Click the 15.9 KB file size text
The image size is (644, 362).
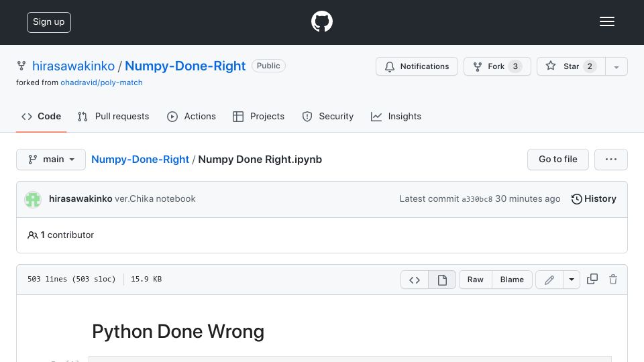[x=146, y=279]
